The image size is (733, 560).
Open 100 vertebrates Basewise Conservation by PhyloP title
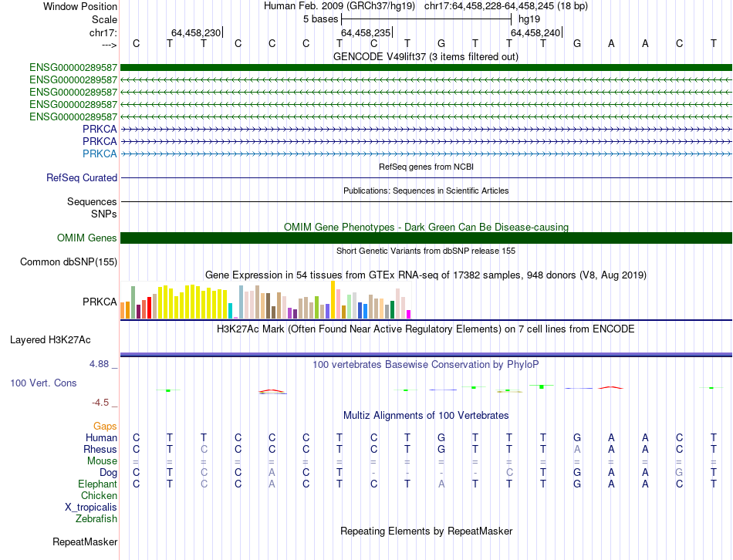426,365
